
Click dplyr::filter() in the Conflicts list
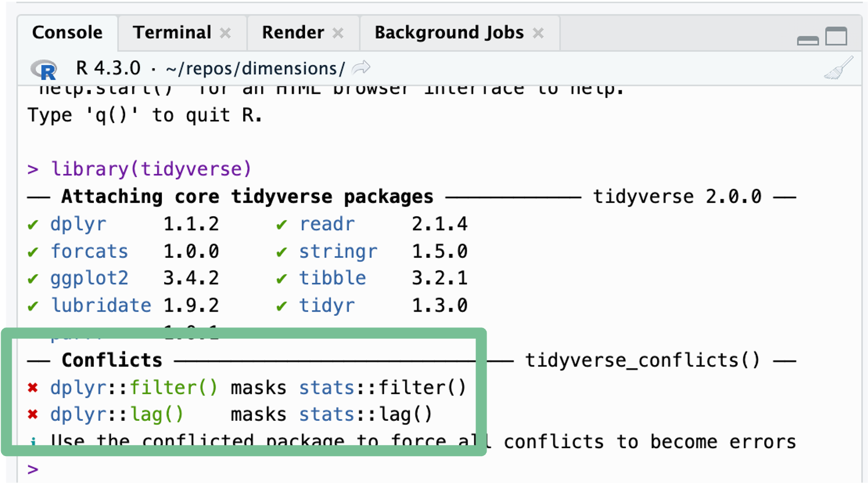point(133,388)
